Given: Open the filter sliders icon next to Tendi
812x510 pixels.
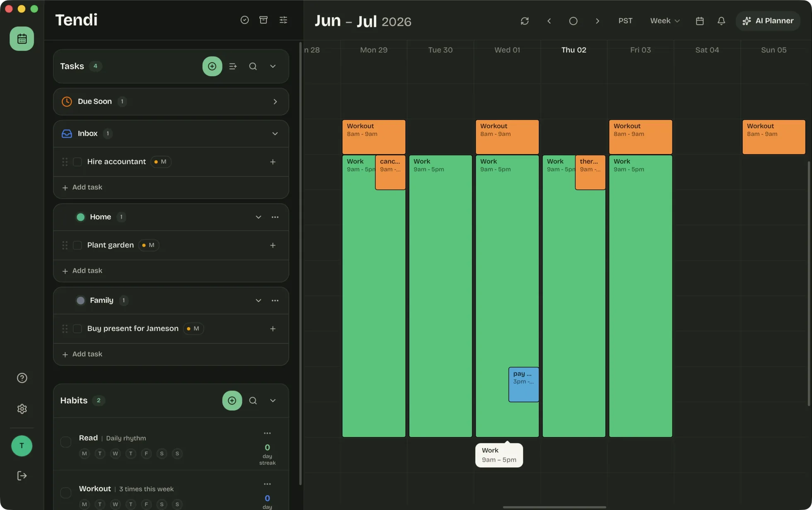Looking at the screenshot, I should coord(283,20).
